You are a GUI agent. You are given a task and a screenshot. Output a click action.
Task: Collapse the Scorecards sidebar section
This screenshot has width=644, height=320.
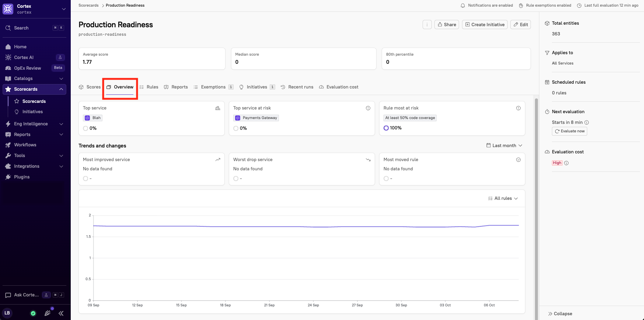(x=61, y=89)
